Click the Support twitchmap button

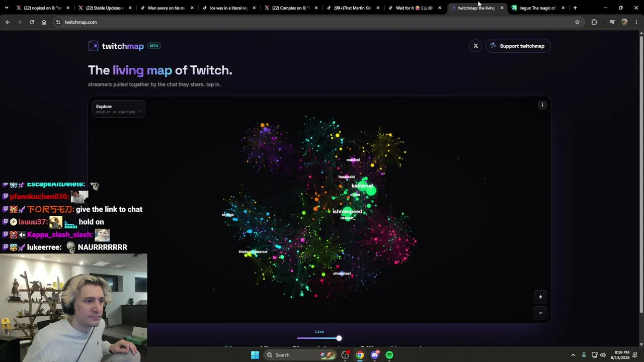[518, 46]
